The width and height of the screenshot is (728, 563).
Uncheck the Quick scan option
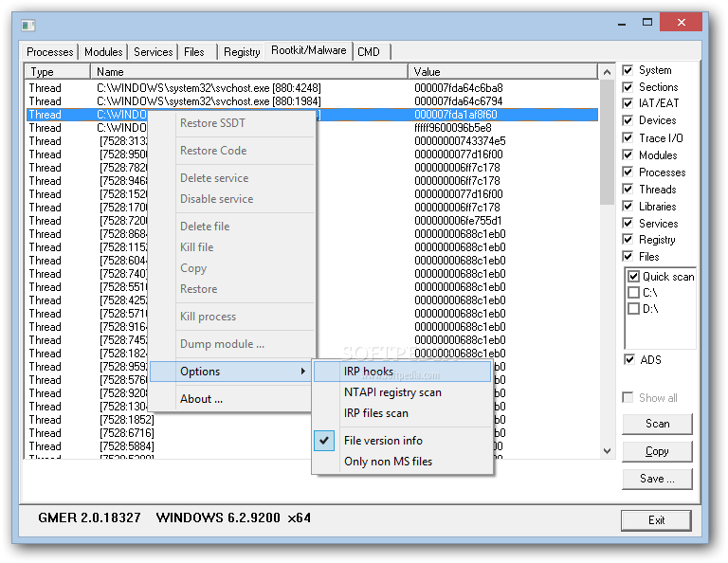click(634, 277)
